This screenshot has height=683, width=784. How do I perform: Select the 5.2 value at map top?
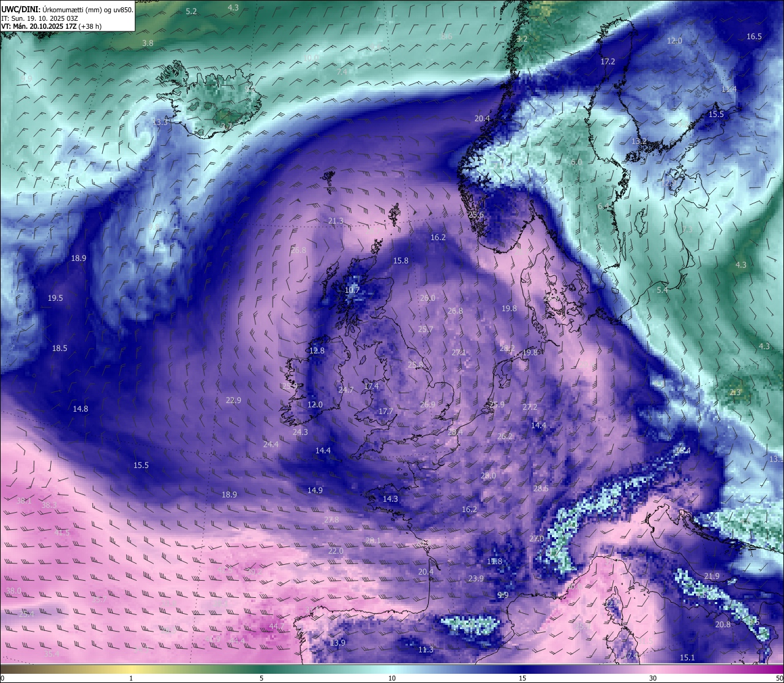tap(191, 11)
